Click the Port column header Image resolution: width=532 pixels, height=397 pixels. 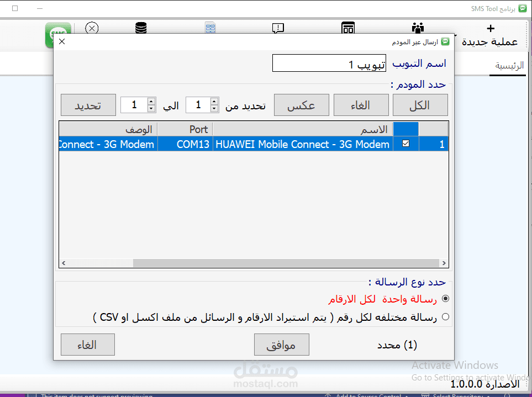[185, 129]
